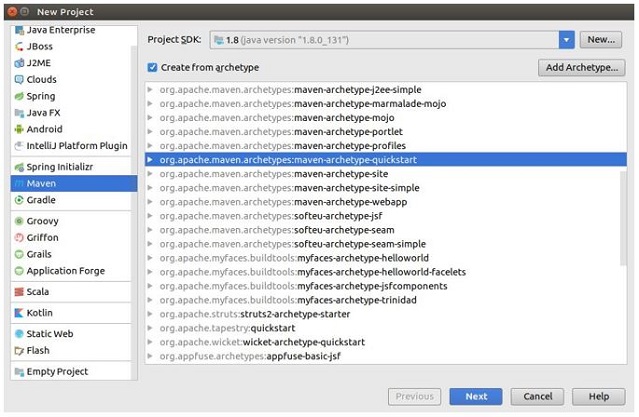The height and width of the screenshot is (417, 639).
Task: Select the Java Enterprise project type
Action: coord(71,30)
